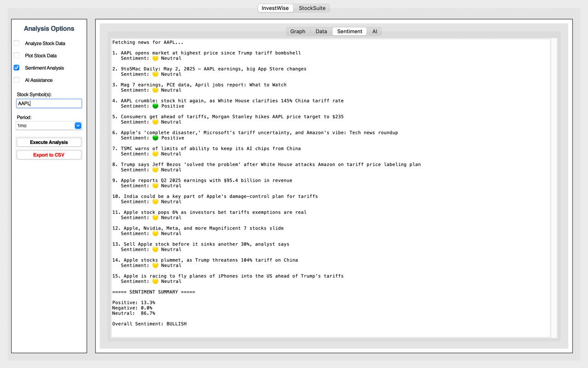Image resolution: width=588 pixels, height=368 pixels.
Task: Click the yellow Neutral icon under headline 12
Action: (x=155, y=234)
